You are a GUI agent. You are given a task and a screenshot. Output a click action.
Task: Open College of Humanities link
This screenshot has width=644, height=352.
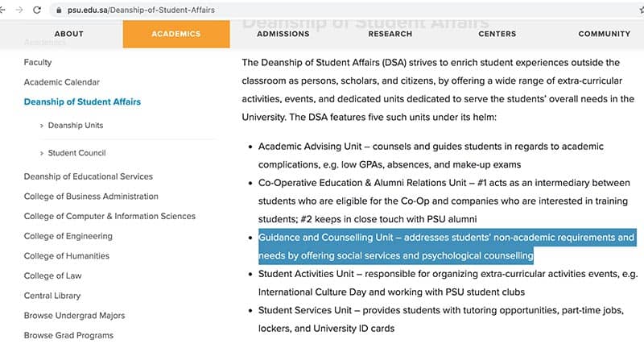(67, 256)
